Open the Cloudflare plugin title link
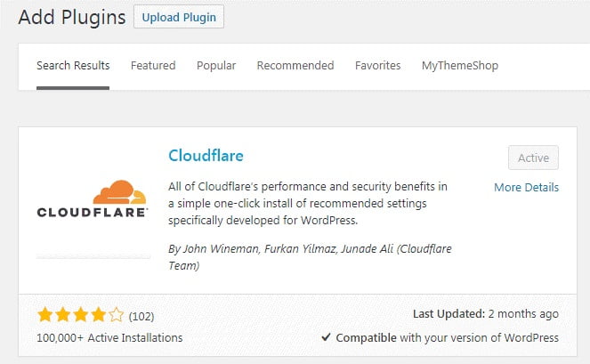 [206, 156]
